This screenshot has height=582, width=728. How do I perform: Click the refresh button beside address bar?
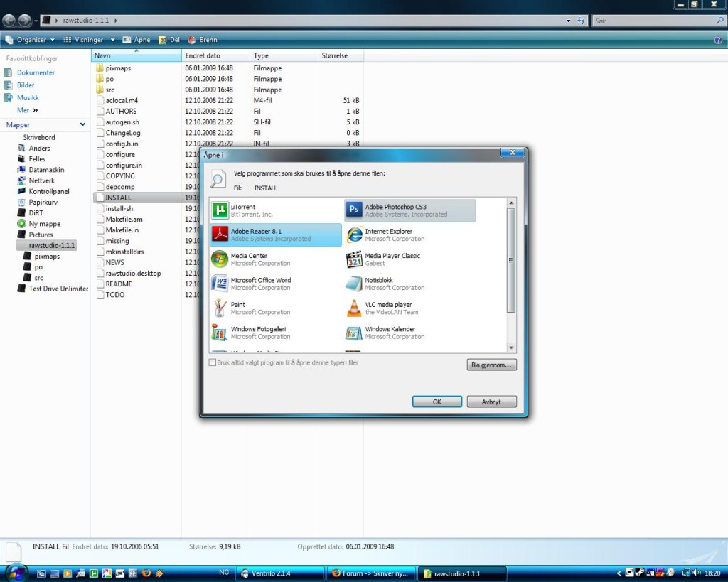[581, 21]
